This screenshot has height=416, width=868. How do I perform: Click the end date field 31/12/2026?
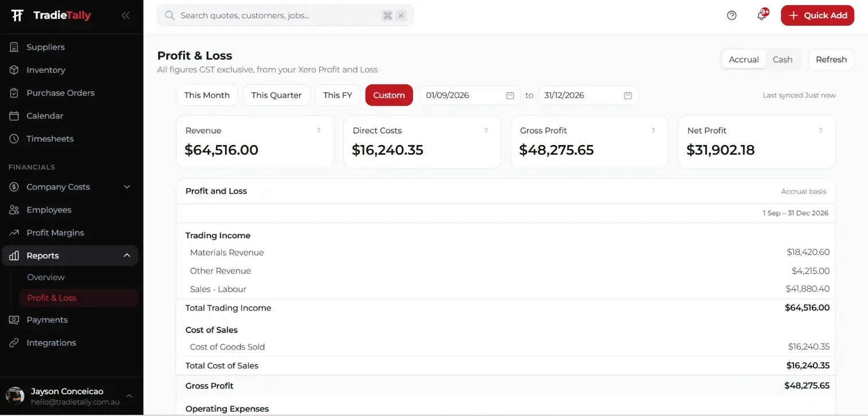tap(588, 95)
